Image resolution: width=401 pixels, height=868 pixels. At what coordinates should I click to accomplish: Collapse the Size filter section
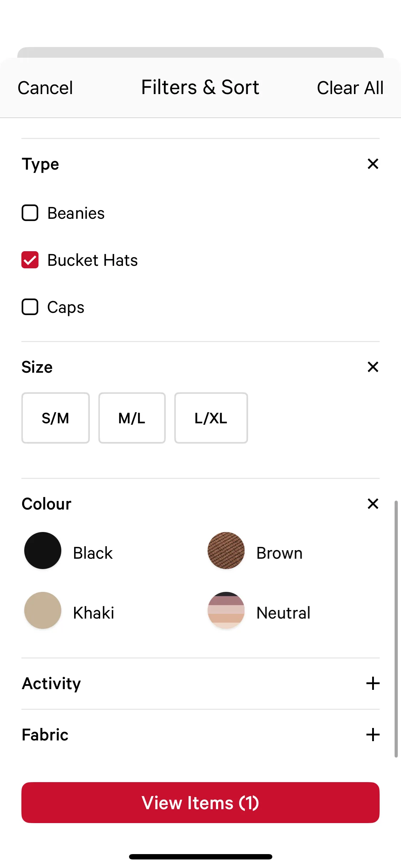(373, 367)
